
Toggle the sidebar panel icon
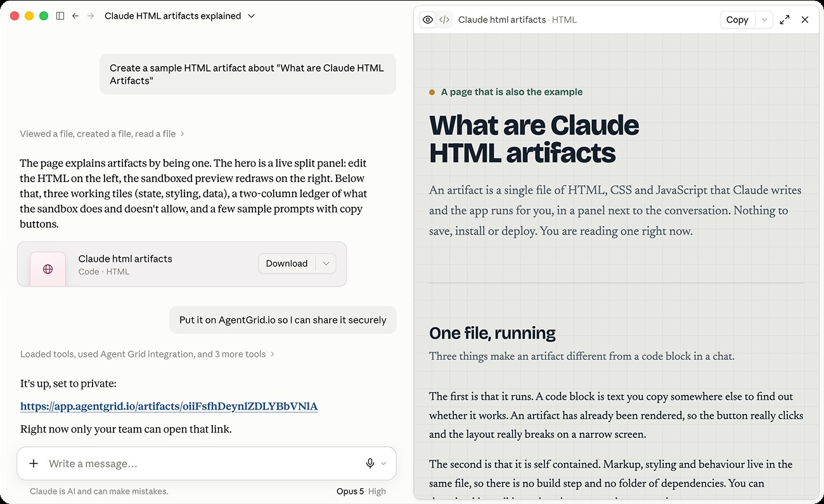click(x=60, y=16)
